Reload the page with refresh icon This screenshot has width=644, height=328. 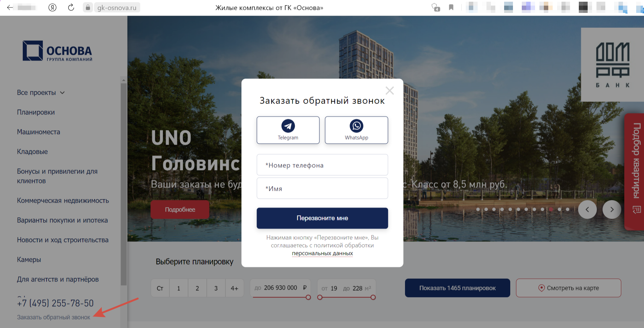(x=71, y=7)
